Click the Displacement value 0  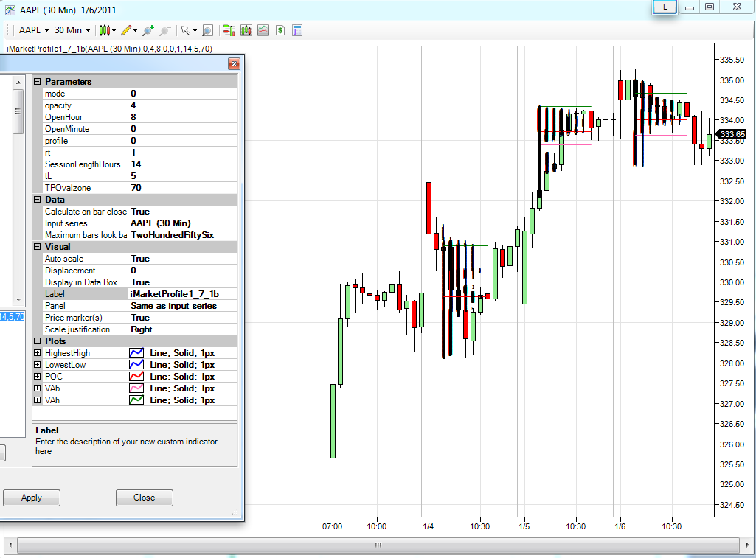coord(183,271)
